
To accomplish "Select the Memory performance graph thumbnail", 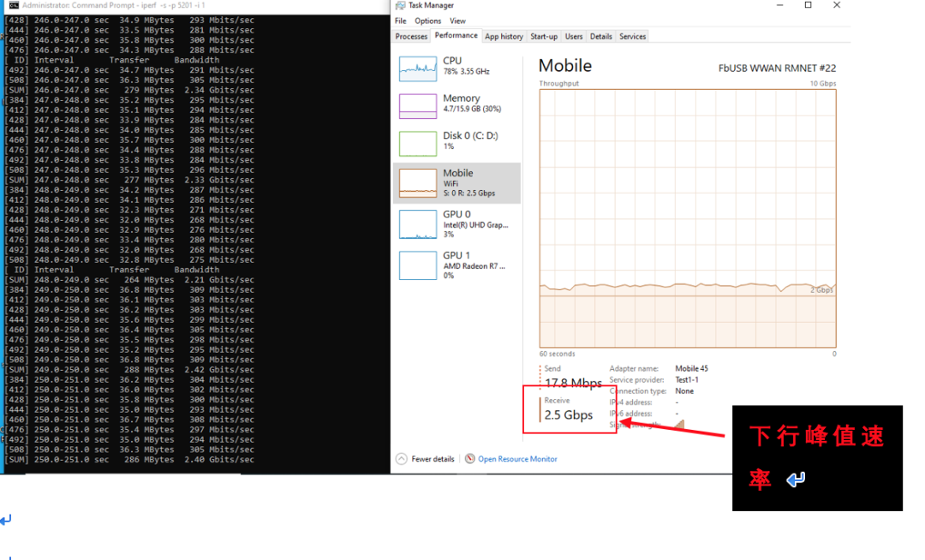I will tap(418, 106).
